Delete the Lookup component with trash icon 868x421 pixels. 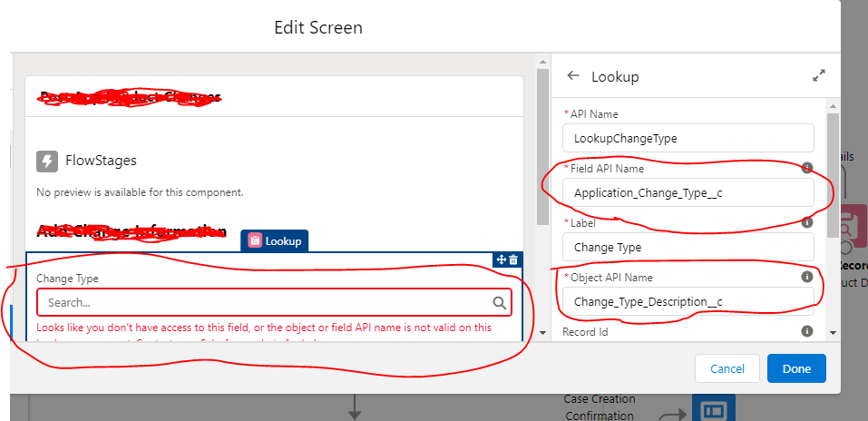click(x=513, y=259)
